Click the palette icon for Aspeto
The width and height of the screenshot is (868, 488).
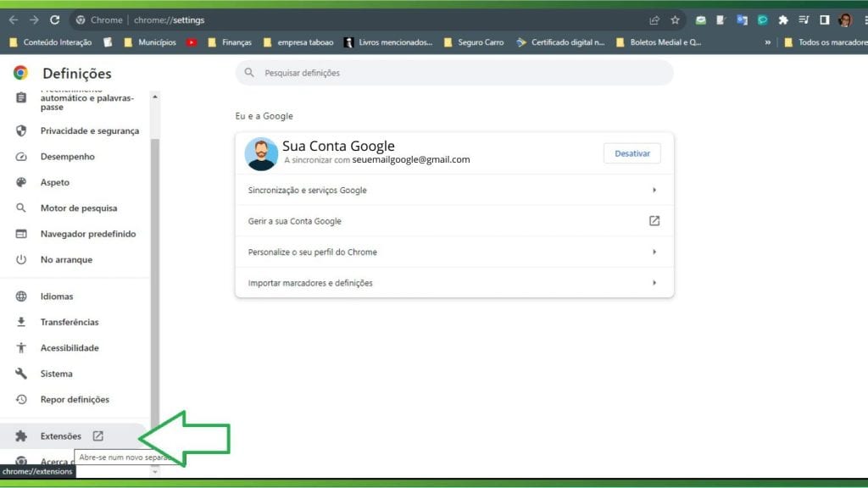[21, 182]
